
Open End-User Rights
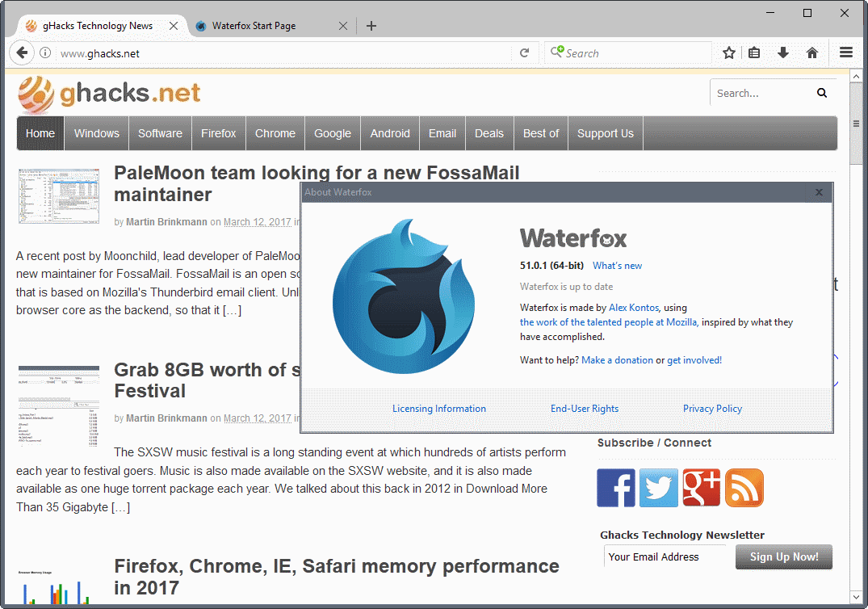point(585,409)
